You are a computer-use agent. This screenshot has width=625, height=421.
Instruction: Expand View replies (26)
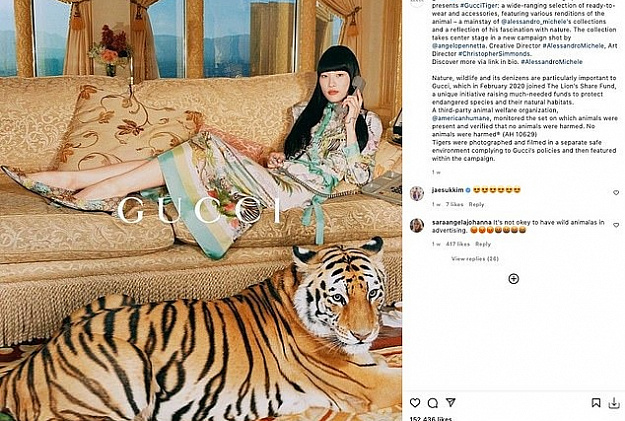(475, 259)
